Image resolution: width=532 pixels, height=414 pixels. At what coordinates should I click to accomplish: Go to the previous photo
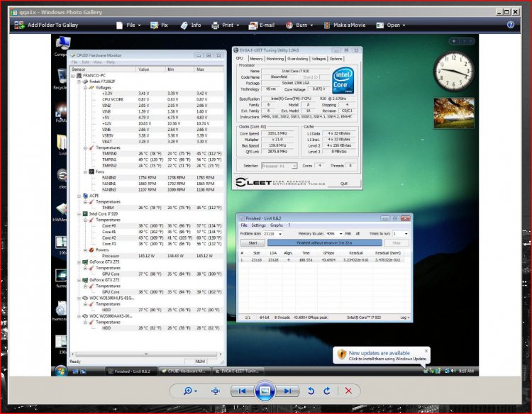[242, 391]
